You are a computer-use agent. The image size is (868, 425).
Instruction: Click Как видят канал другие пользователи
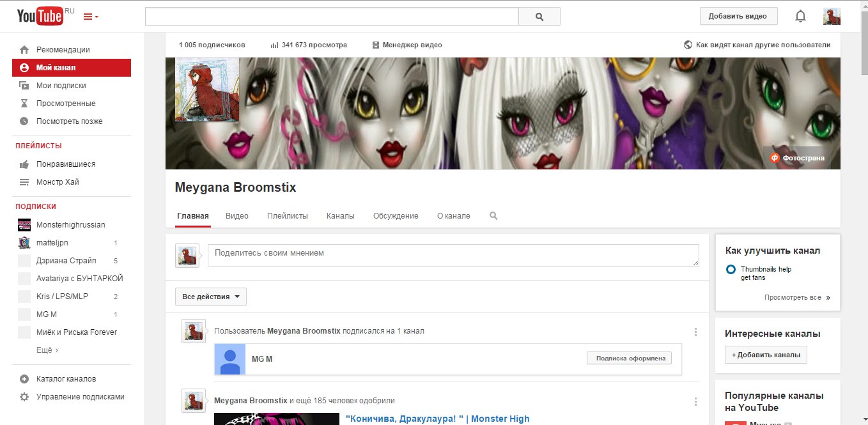757,45
